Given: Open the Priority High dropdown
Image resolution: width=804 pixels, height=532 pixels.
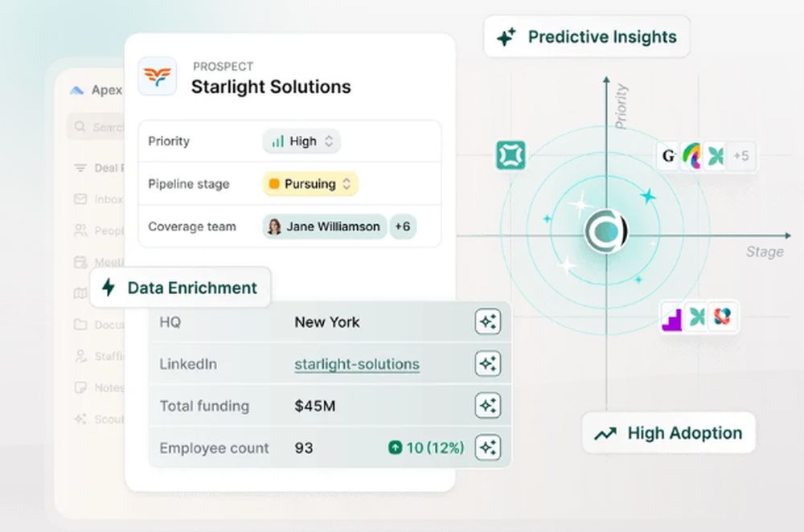Looking at the screenshot, I should 301,141.
